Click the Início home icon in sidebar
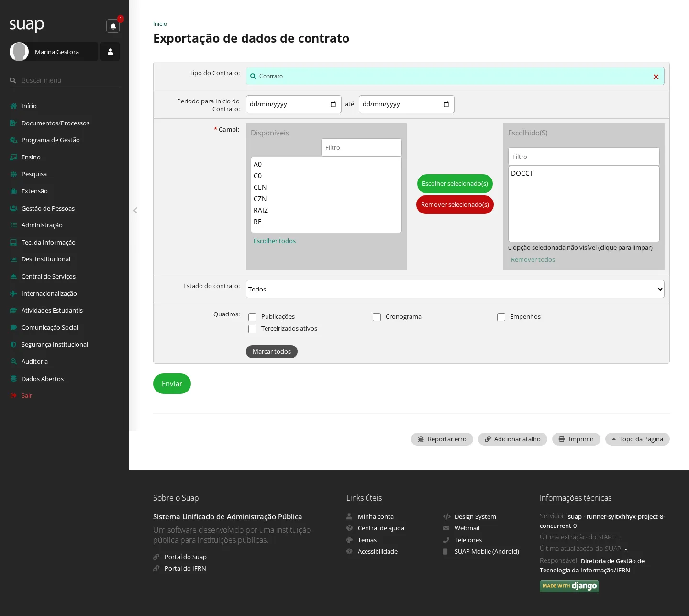The width and height of the screenshot is (689, 616). click(13, 106)
